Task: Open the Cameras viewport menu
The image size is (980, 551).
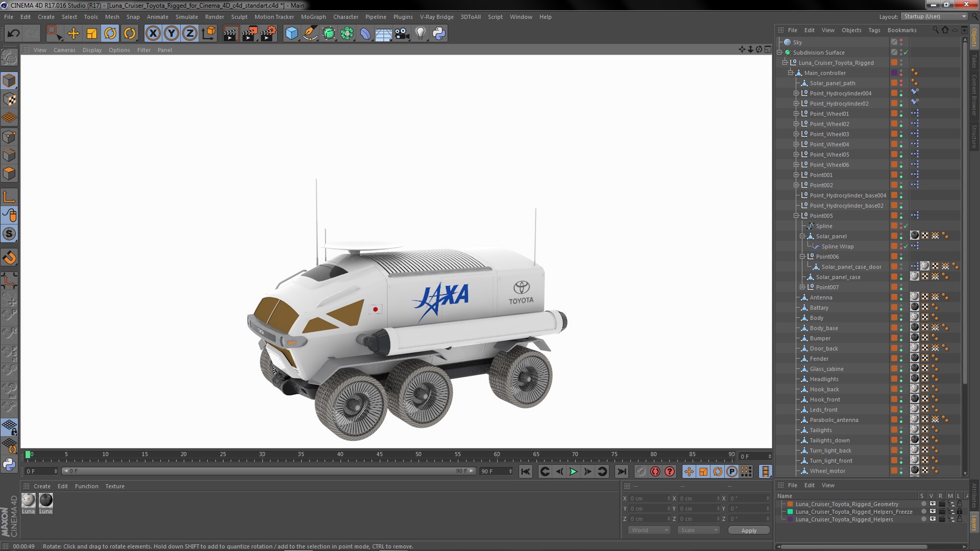Action: coord(64,50)
